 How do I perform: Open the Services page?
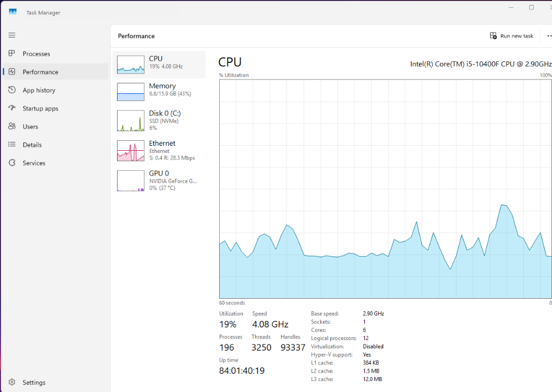[56, 163]
